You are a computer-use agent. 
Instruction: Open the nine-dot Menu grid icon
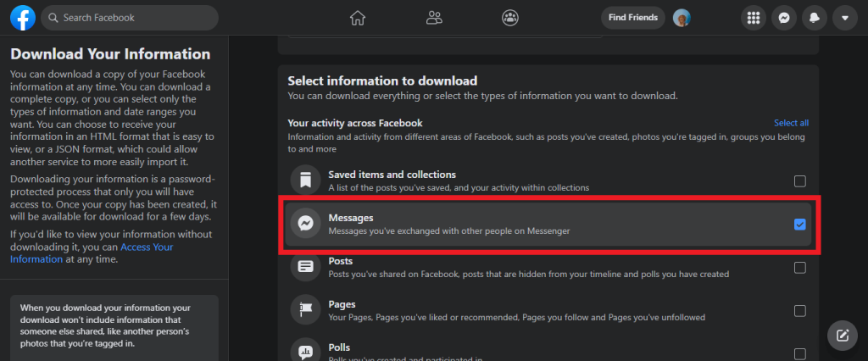[x=753, y=18]
